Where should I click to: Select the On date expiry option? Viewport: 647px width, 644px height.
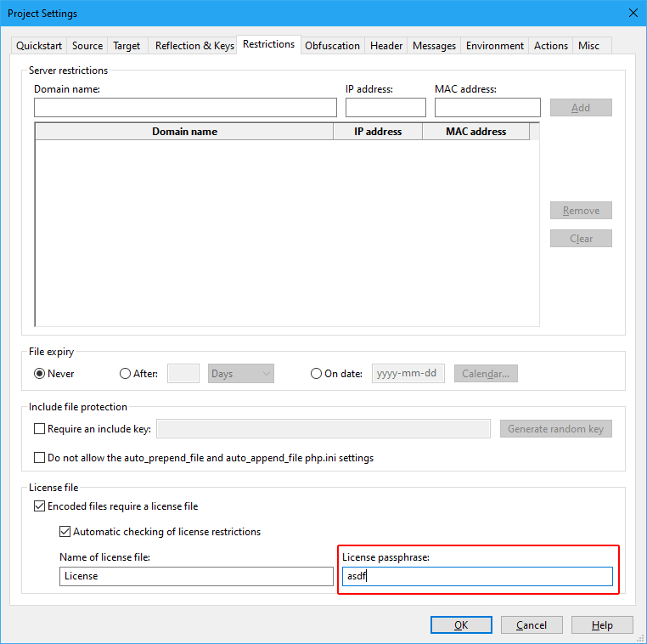(317, 374)
